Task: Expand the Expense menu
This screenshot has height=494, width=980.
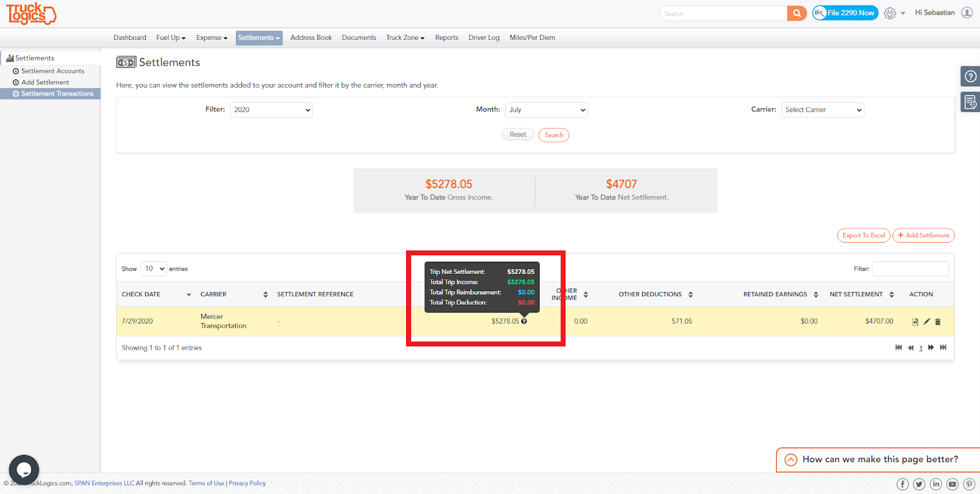Action: [212, 38]
